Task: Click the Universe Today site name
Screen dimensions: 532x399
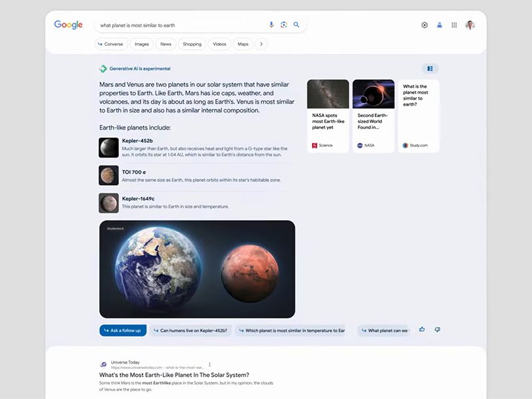Action: pos(125,362)
